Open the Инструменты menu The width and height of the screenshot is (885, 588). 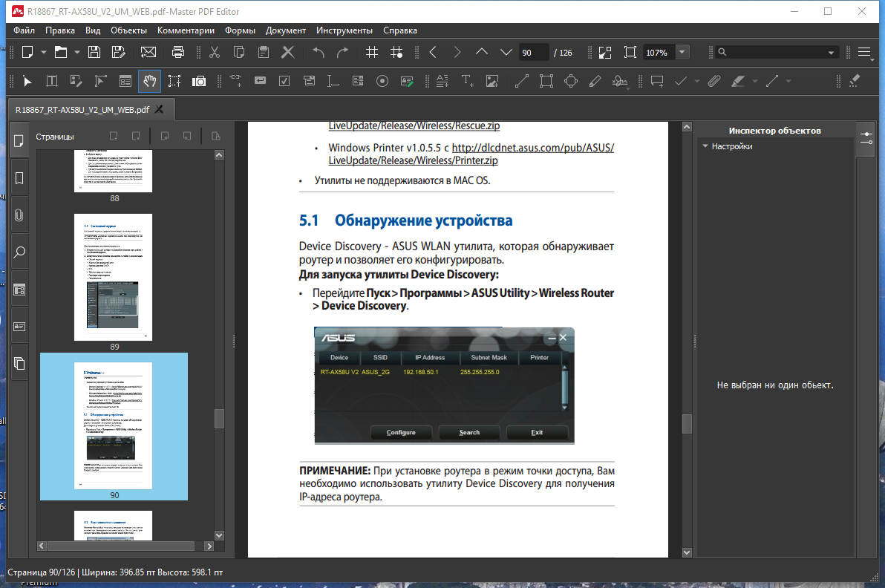tap(344, 30)
